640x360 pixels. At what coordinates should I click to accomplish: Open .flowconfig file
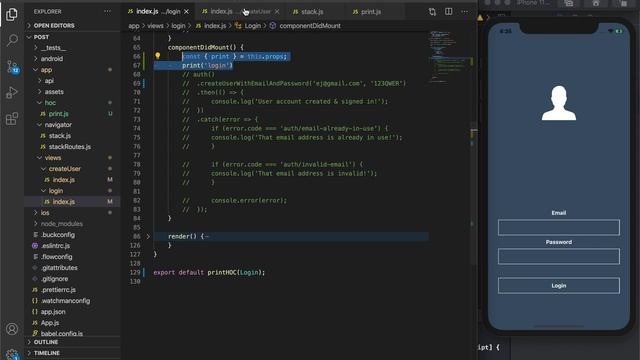click(x=56, y=257)
